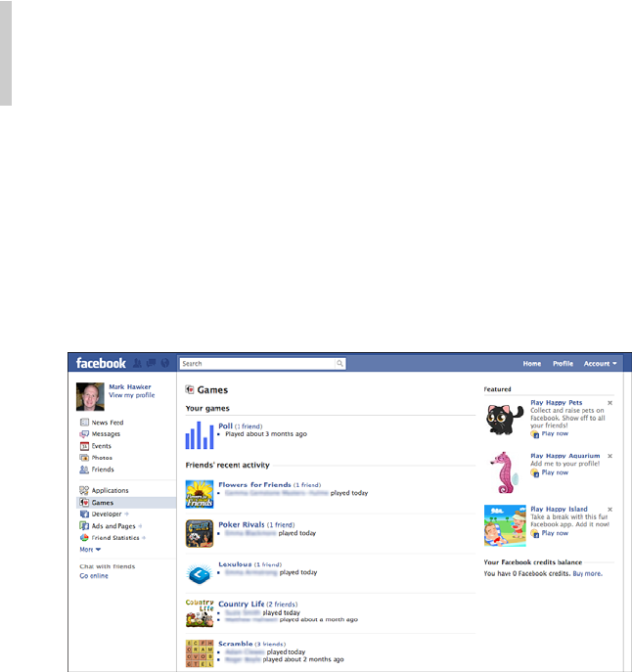Image resolution: width=632 pixels, height=672 pixels.
Task: Open Poker Rivals game link
Action: click(x=242, y=524)
